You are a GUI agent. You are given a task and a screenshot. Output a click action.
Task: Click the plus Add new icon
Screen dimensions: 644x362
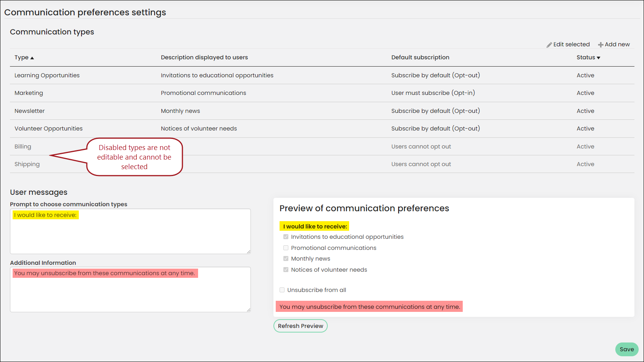tap(601, 45)
